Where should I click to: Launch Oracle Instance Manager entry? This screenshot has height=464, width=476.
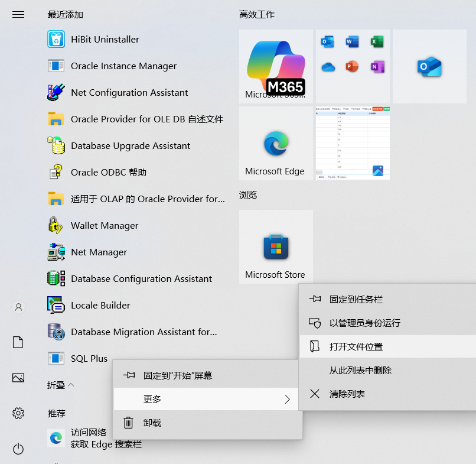tap(136, 66)
